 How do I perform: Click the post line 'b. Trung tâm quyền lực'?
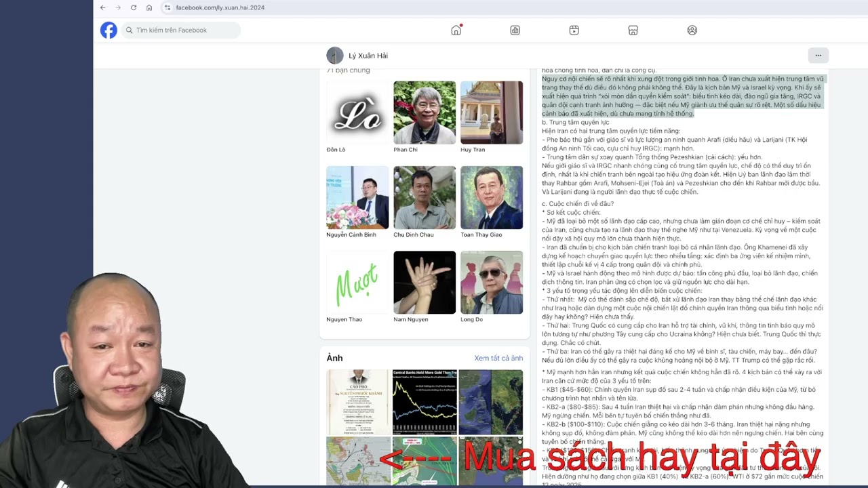(x=576, y=122)
